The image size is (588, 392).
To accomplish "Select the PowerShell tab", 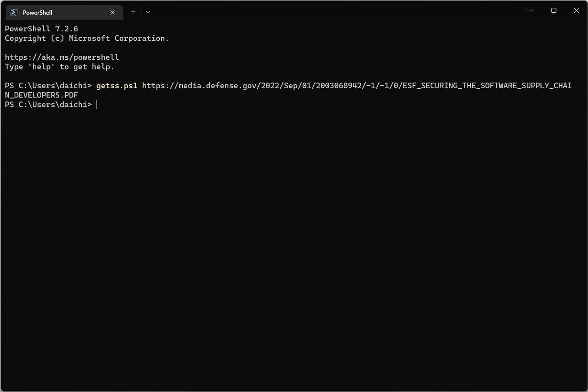I will point(64,12).
